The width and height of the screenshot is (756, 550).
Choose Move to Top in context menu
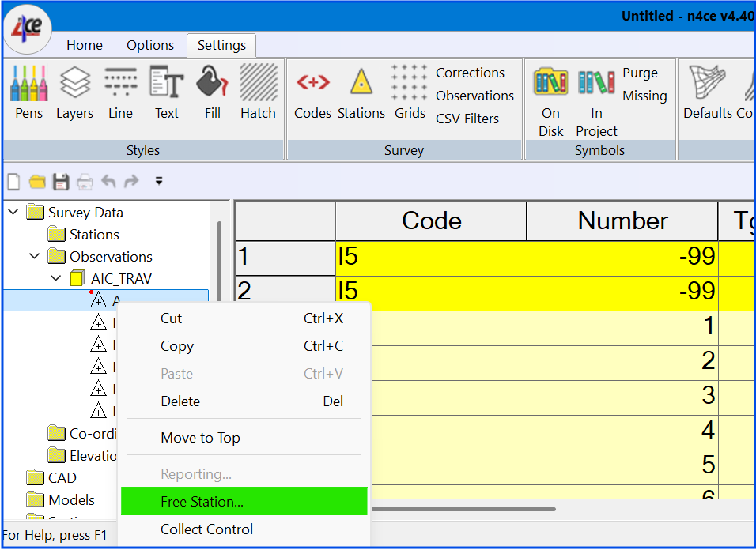point(244,437)
